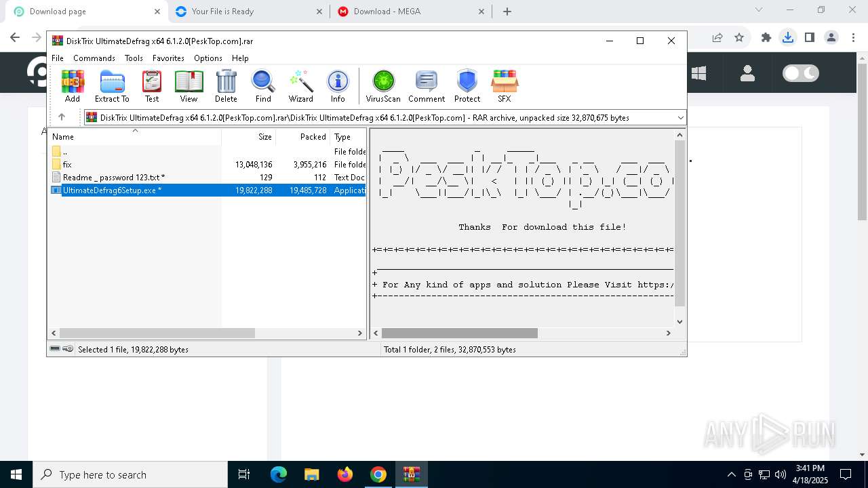Click the WinRAR taskbar icon
This screenshot has width=868, height=488.
tap(411, 474)
